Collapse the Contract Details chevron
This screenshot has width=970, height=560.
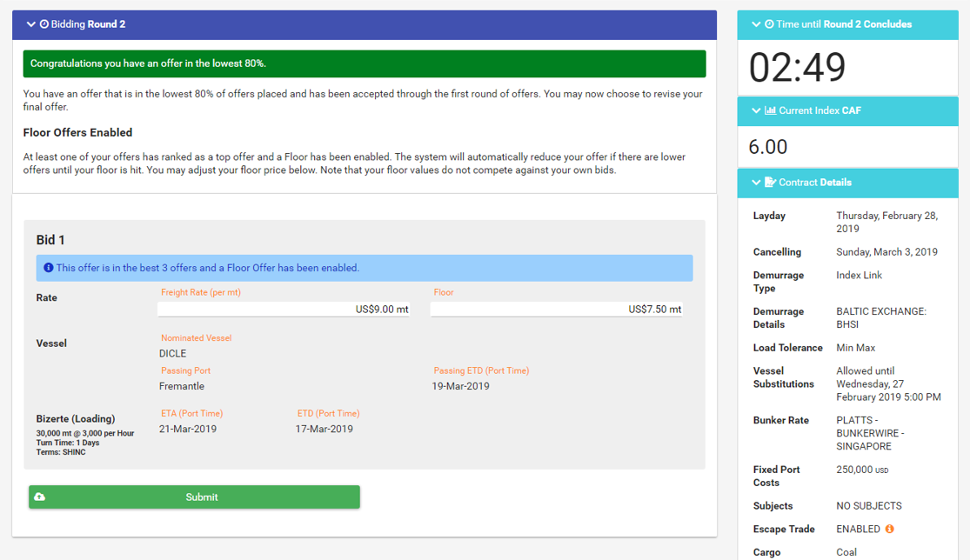pos(756,183)
